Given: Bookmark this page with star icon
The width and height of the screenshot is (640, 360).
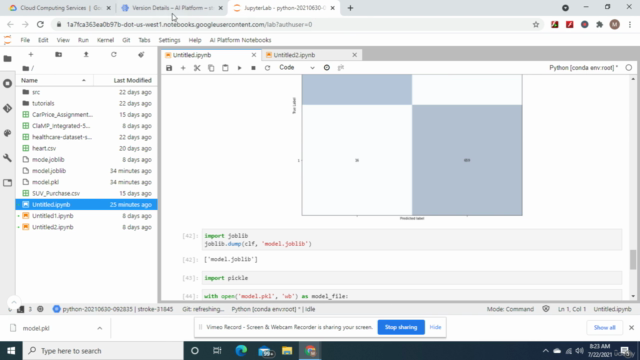Looking at the screenshot, I should [536, 24].
